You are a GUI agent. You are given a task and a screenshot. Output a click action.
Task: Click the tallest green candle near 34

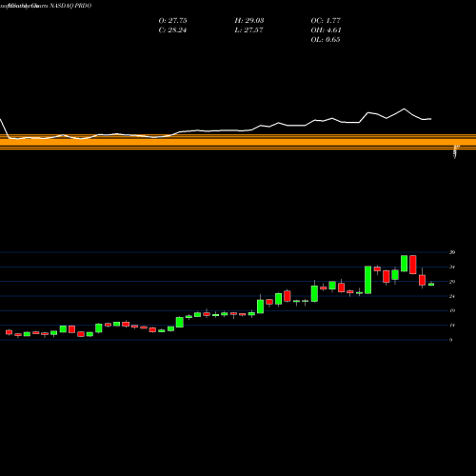pos(368,280)
